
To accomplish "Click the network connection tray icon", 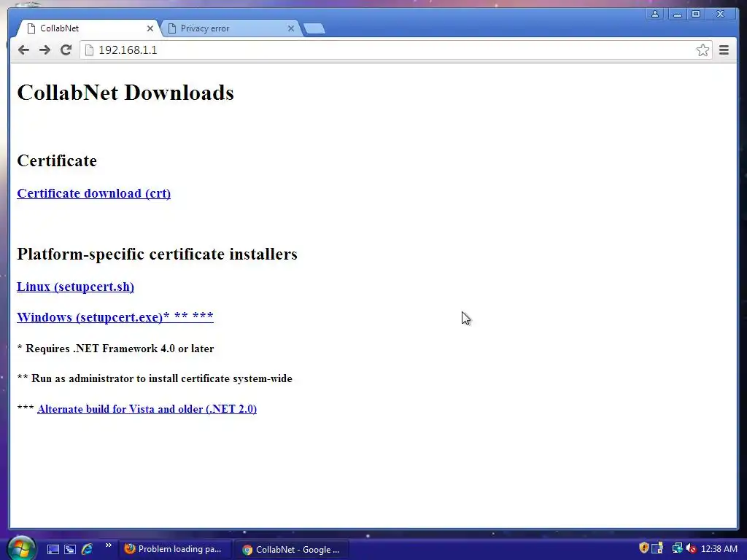I will [x=677, y=548].
